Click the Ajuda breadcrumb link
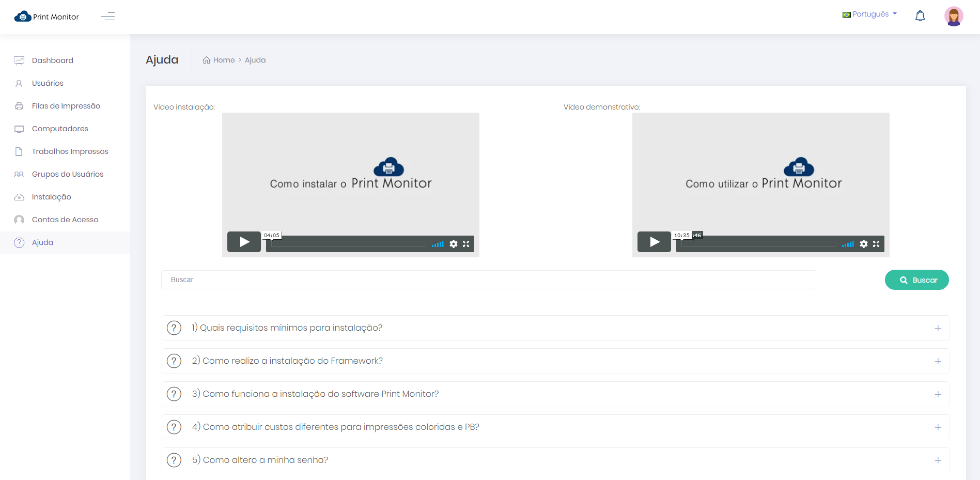 pyautogui.click(x=255, y=60)
